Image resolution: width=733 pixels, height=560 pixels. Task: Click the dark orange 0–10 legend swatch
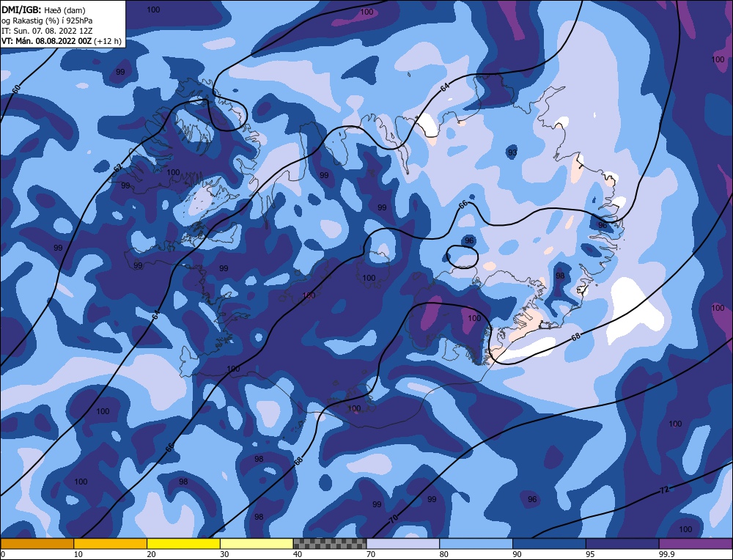tap(37, 544)
